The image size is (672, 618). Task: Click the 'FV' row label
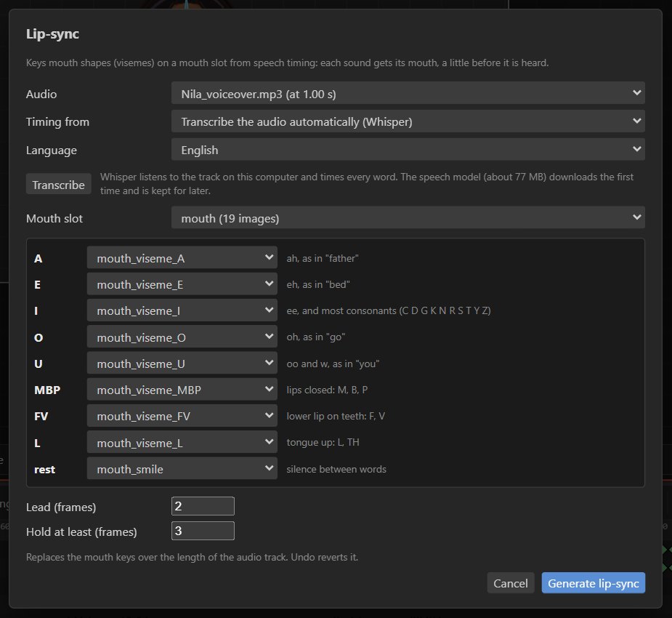tap(41, 416)
